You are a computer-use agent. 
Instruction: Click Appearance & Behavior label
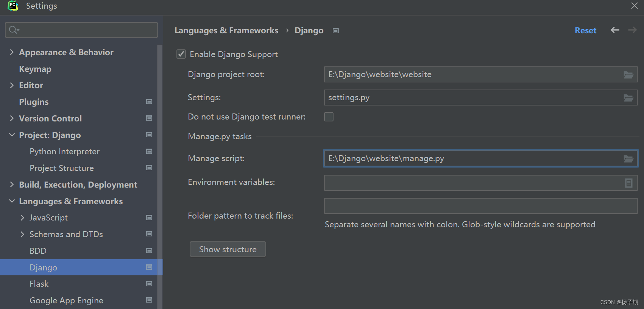(66, 52)
